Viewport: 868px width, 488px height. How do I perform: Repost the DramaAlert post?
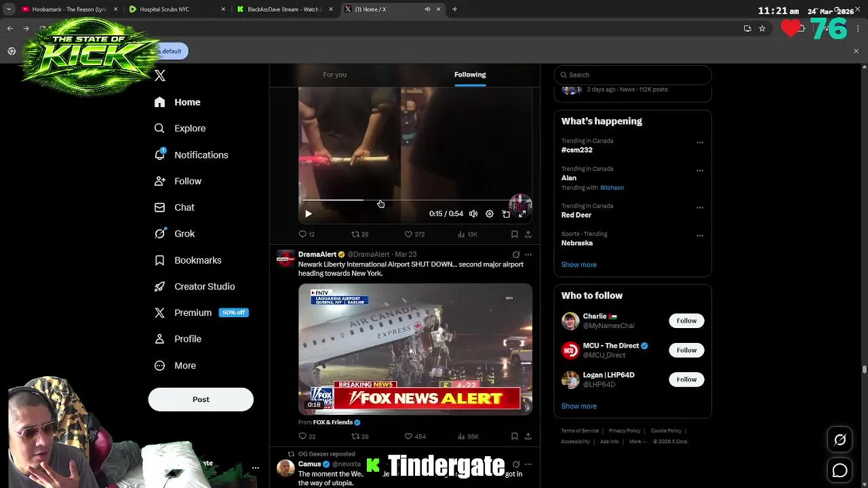point(359,436)
